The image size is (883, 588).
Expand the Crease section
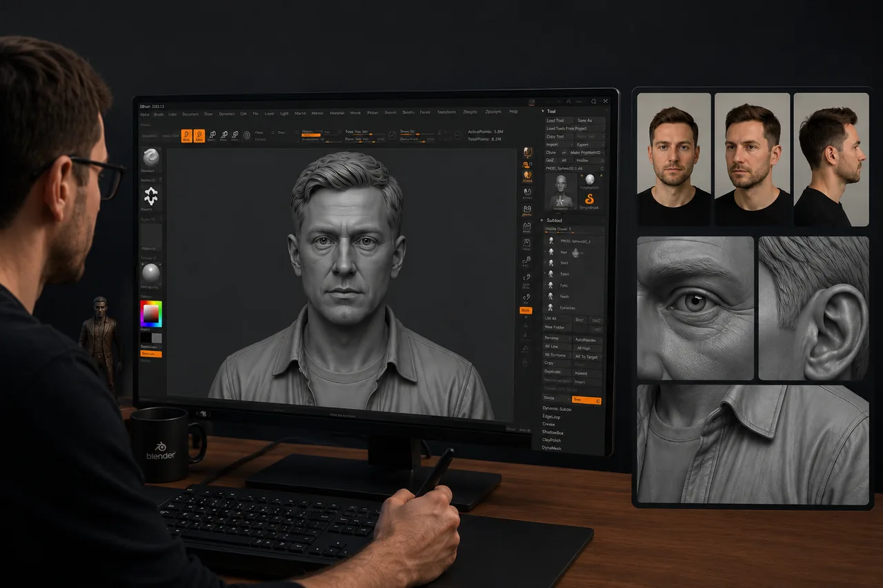[x=548, y=424]
